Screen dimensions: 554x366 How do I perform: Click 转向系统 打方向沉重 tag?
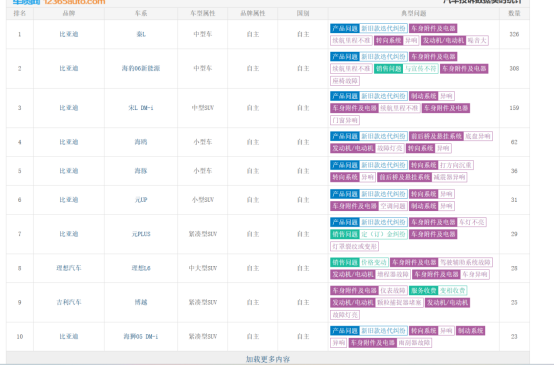pos(441,165)
